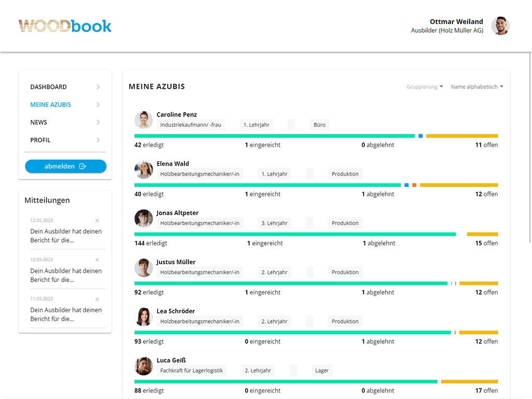Screen dimensions: 532x399
Task: Click Lea Schröder's 93 erledigt count
Action: point(149,342)
